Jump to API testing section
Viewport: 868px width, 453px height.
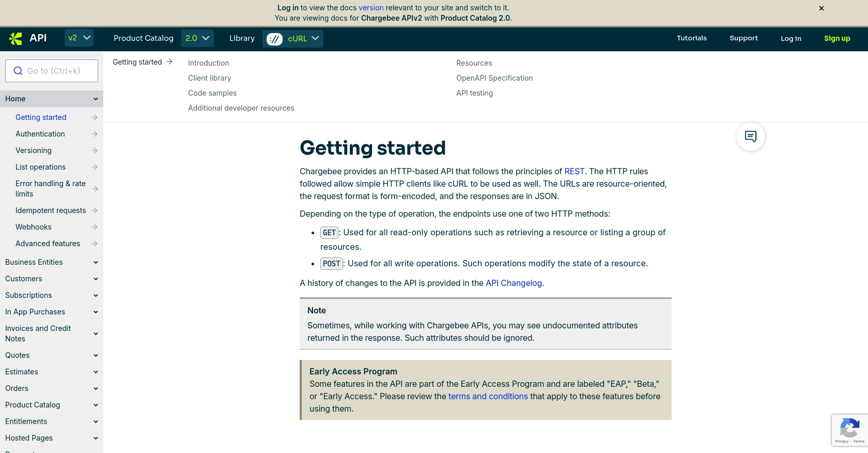475,93
